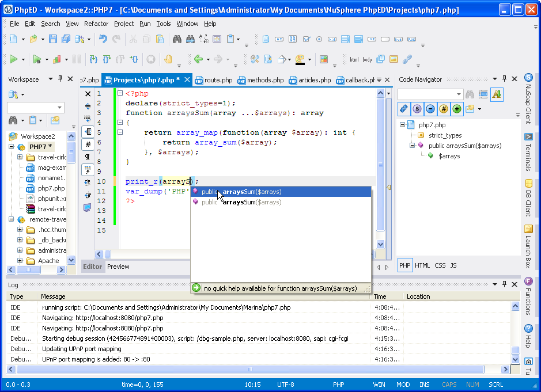Screen dimensions: 541x392
Task: Click the Find binoculars icon in main toolbar
Action: tap(177, 39)
